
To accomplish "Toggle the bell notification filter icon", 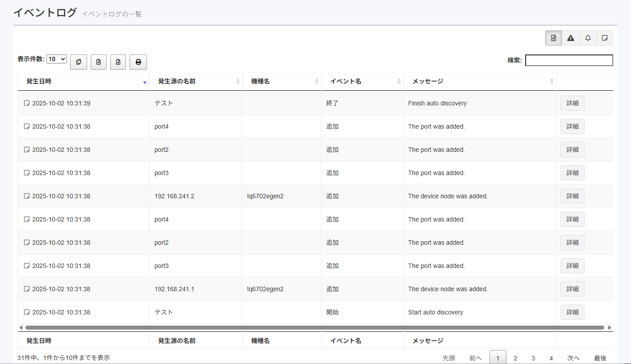I will tap(588, 38).
